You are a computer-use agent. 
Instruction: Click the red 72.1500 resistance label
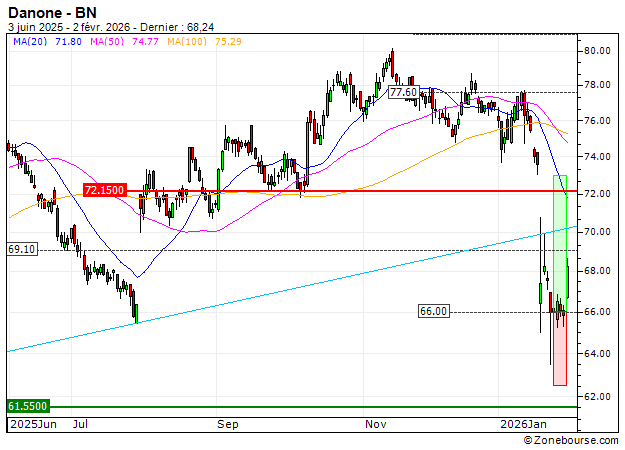[x=104, y=190]
